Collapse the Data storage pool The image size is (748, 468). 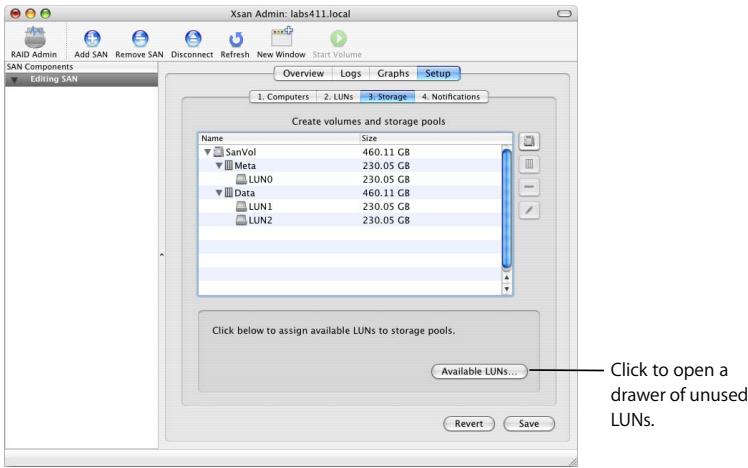click(219, 193)
